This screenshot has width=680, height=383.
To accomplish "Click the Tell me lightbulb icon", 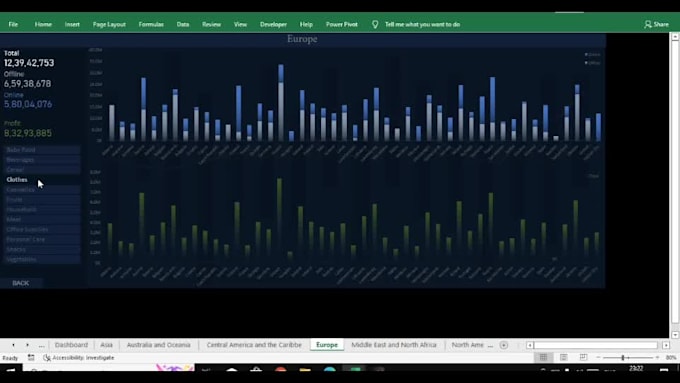I will tap(375, 24).
